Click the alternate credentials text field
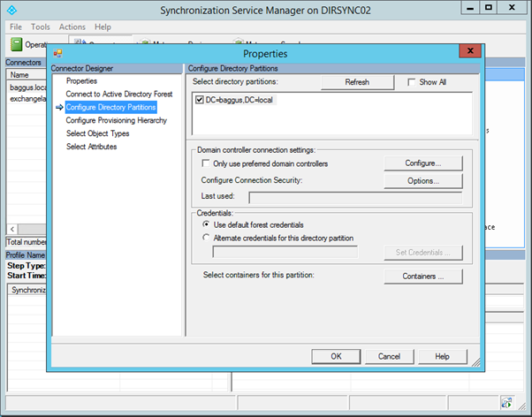Screen dimensions: 532x417 tap(285, 253)
